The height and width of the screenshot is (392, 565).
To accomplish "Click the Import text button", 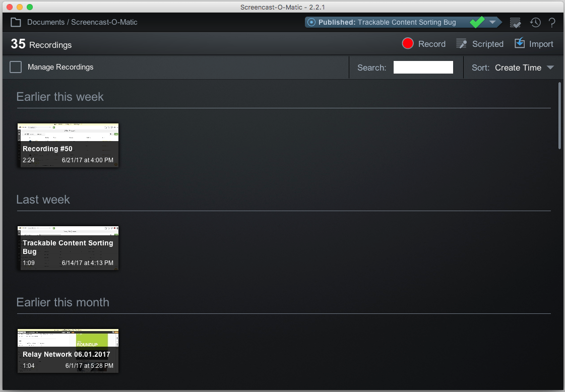I will pos(541,44).
